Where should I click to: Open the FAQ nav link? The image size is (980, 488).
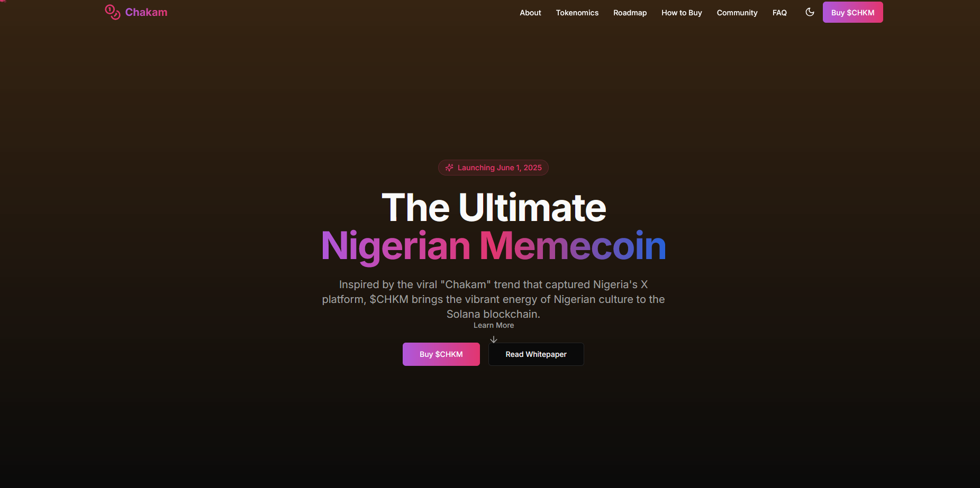[x=779, y=13]
